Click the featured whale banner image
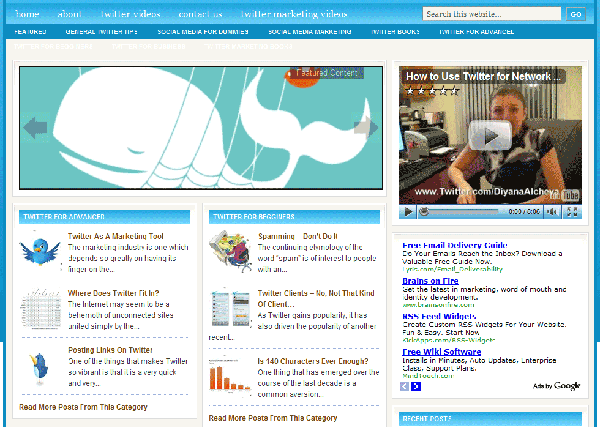 coord(201,128)
